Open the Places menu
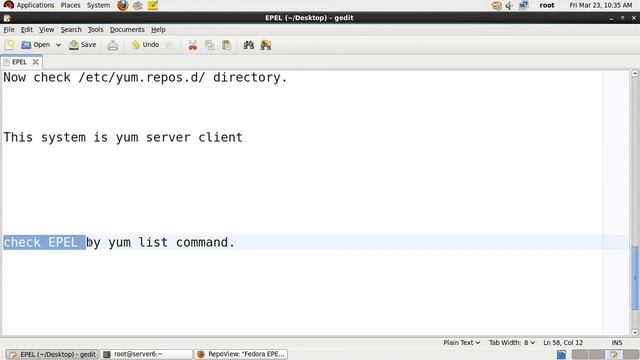The width and height of the screenshot is (640, 360). pos(70,5)
